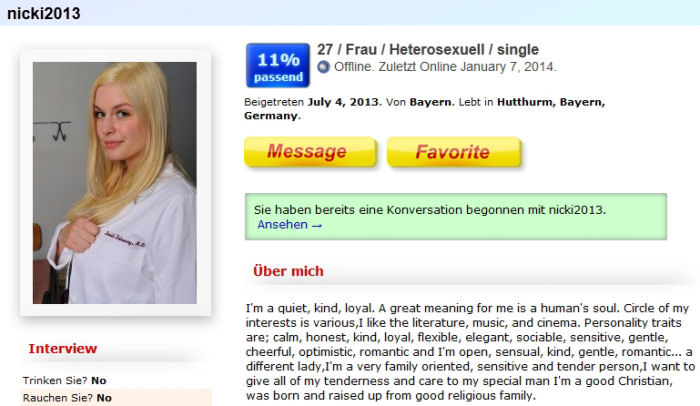This screenshot has width=700, height=406.
Task: Click the yellow Message button
Action: [310, 152]
